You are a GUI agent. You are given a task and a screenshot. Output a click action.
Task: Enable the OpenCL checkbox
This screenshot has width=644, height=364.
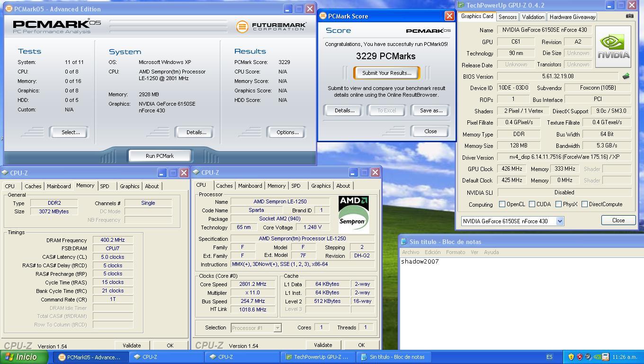(x=502, y=204)
